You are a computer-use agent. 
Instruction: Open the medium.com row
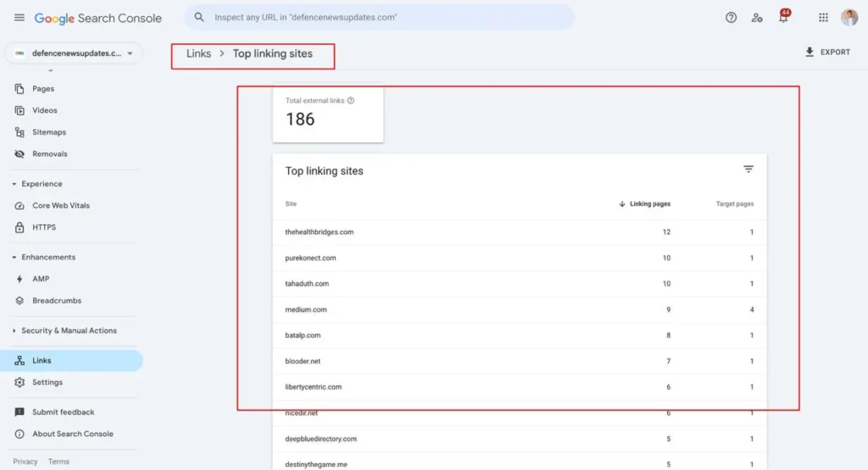tap(306, 310)
